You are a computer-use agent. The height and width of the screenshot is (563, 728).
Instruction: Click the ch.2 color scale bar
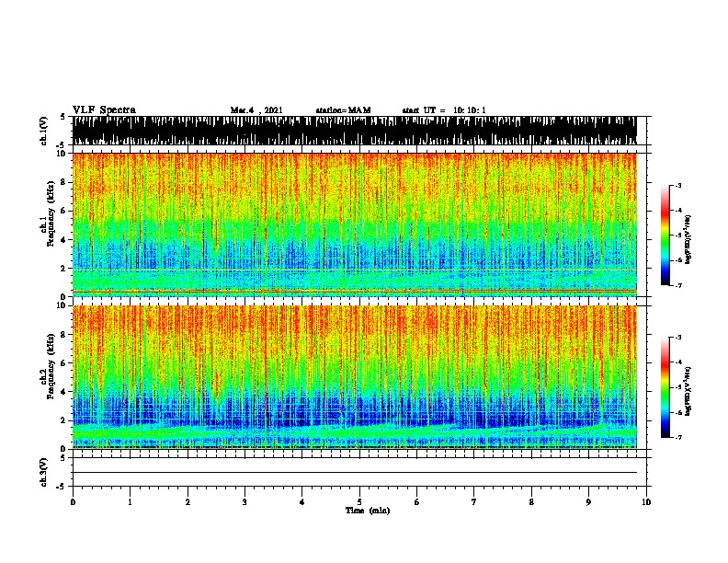pos(665,387)
